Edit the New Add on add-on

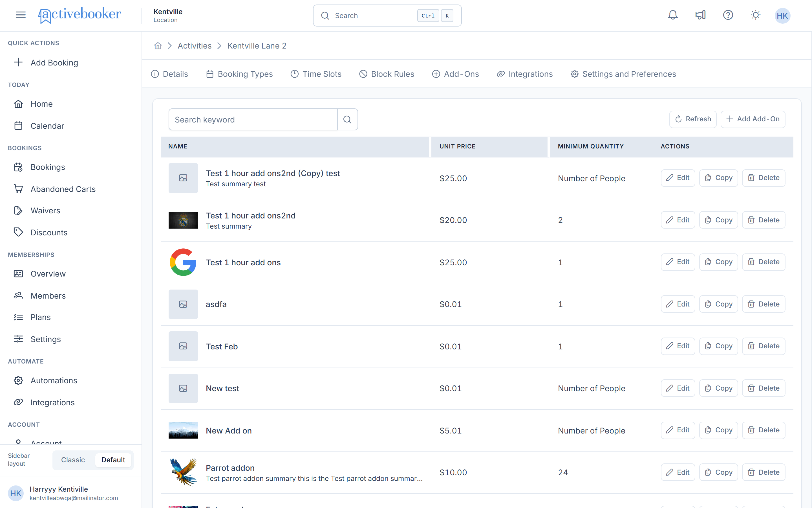click(x=678, y=430)
